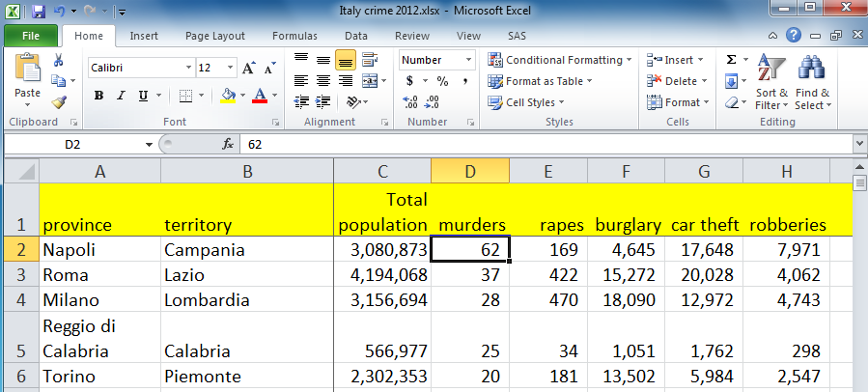Click the AutoSum sigma icon
This screenshot has width=868, height=392.
pos(731,60)
